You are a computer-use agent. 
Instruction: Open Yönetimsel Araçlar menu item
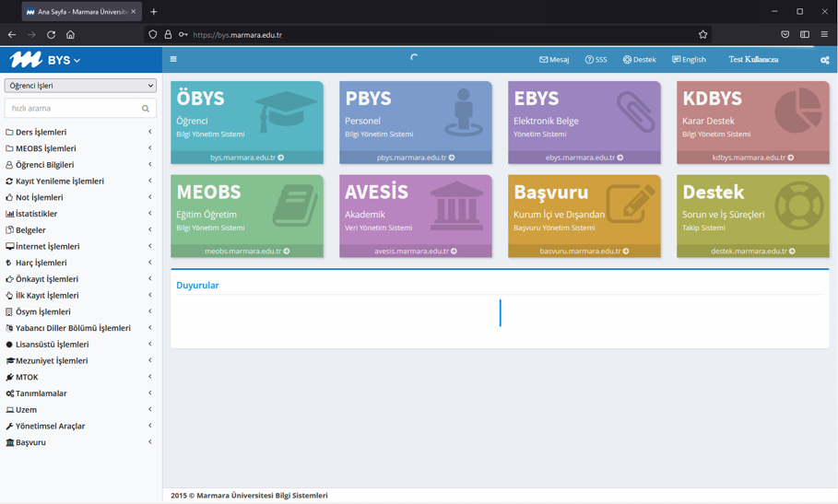pos(80,426)
